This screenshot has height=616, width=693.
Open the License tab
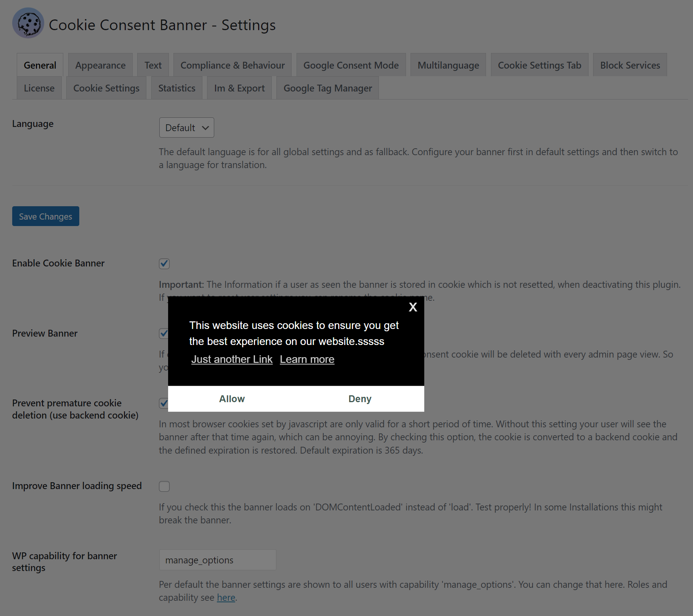coord(39,88)
